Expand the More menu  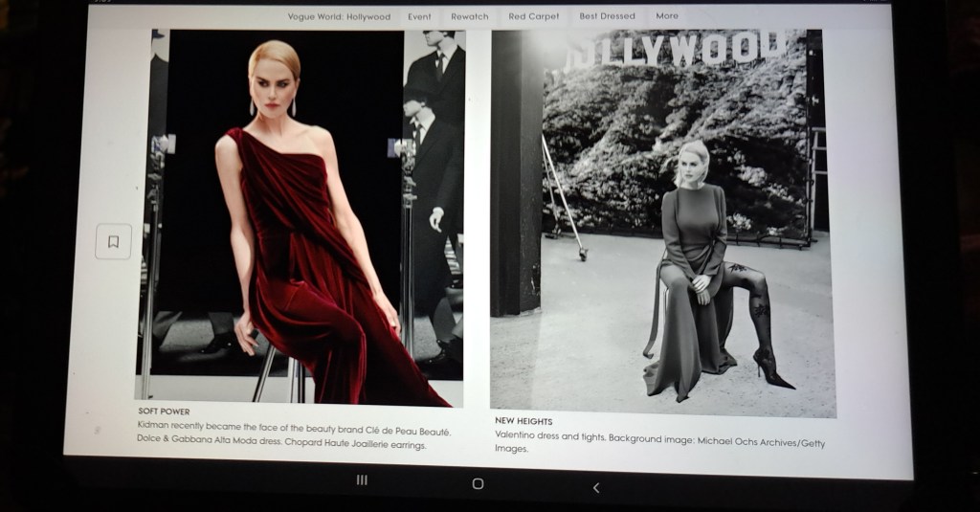pyautogui.click(x=667, y=16)
